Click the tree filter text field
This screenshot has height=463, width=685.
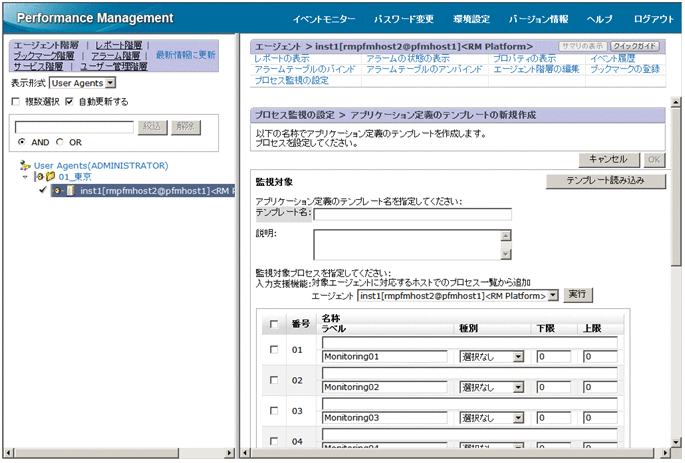pyautogui.click(x=74, y=127)
